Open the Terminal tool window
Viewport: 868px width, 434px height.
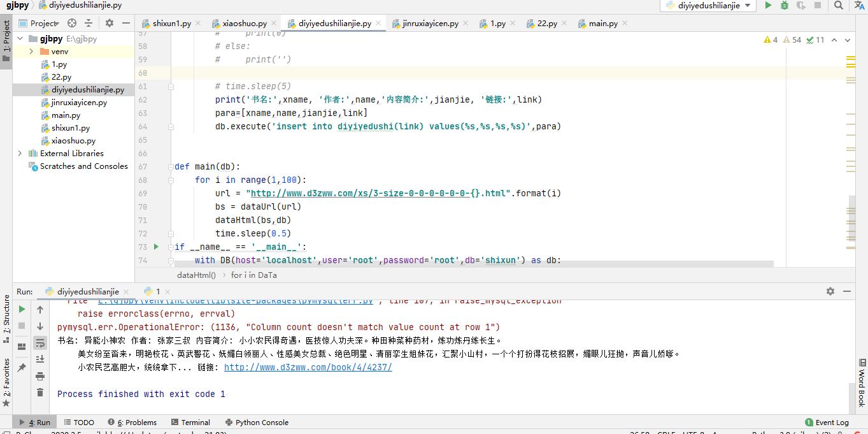click(190, 423)
